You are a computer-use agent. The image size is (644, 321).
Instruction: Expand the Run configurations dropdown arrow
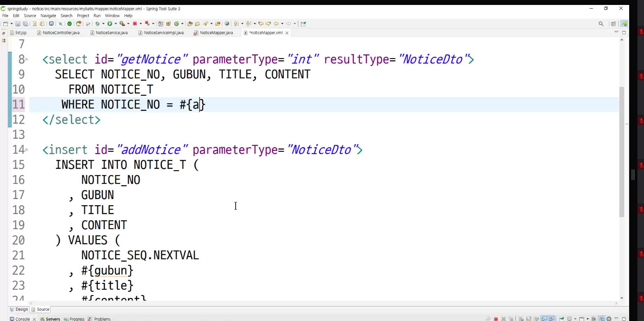pos(116,23)
